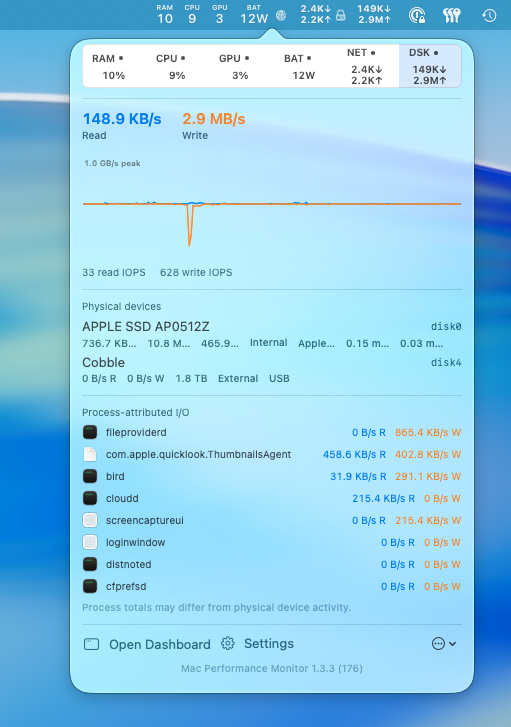The height and width of the screenshot is (727, 511).
Task: Click the bird process icon
Action: click(90, 476)
